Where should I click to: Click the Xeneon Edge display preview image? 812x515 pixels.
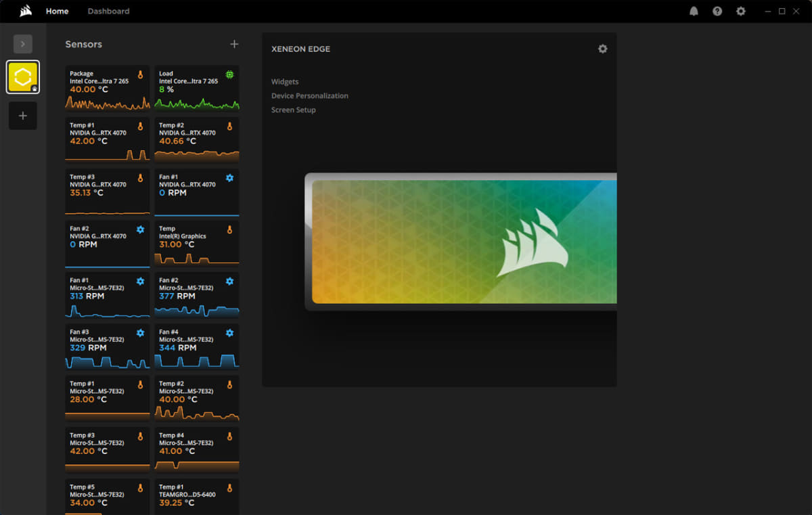tap(460, 241)
